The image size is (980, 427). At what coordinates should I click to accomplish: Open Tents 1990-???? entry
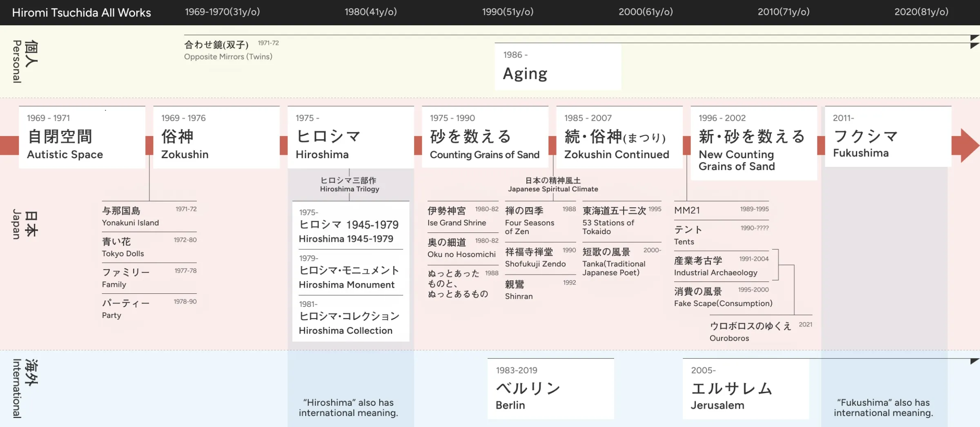(x=722, y=235)
